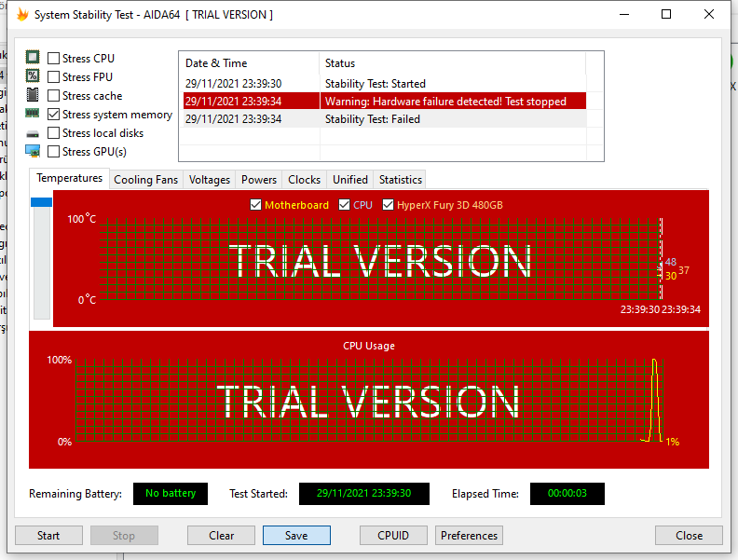Minimize the AIDA64 window
Screen dimensions: 738x560
pos(624,15)
